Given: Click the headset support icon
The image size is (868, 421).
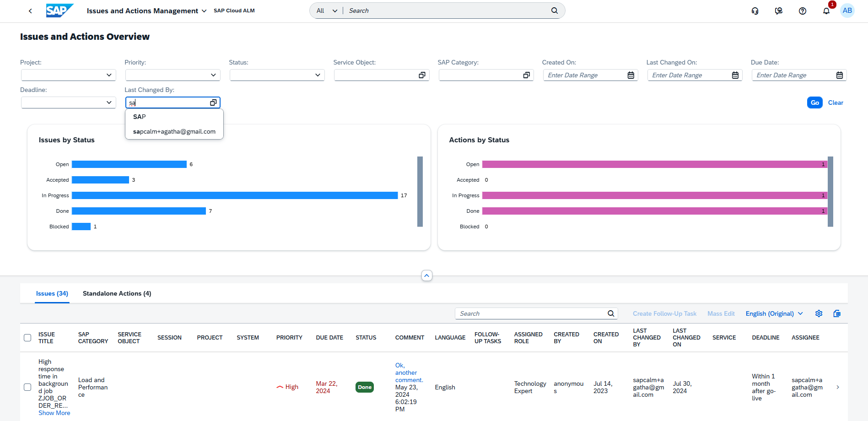Looking at the screenshot, I should click(x=755, y=11).
